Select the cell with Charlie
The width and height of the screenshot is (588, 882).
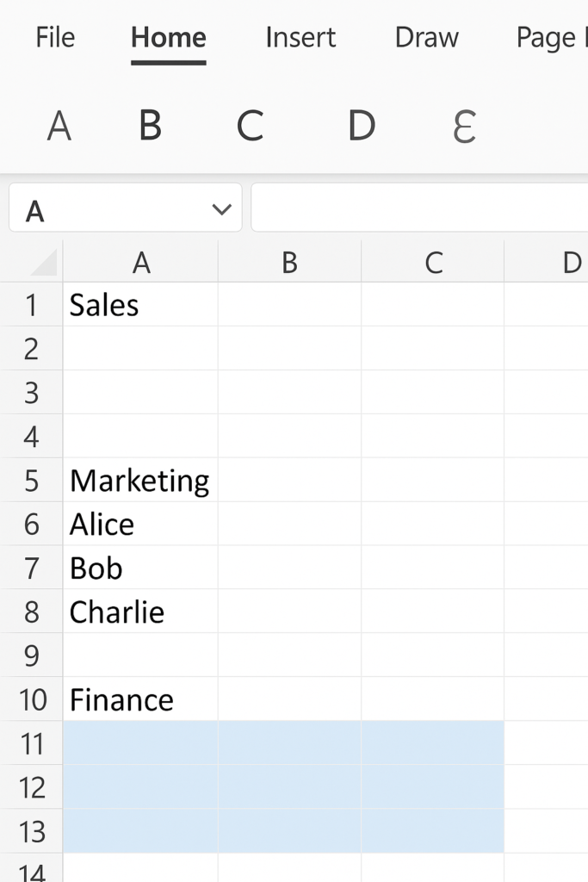coord(139,612)
